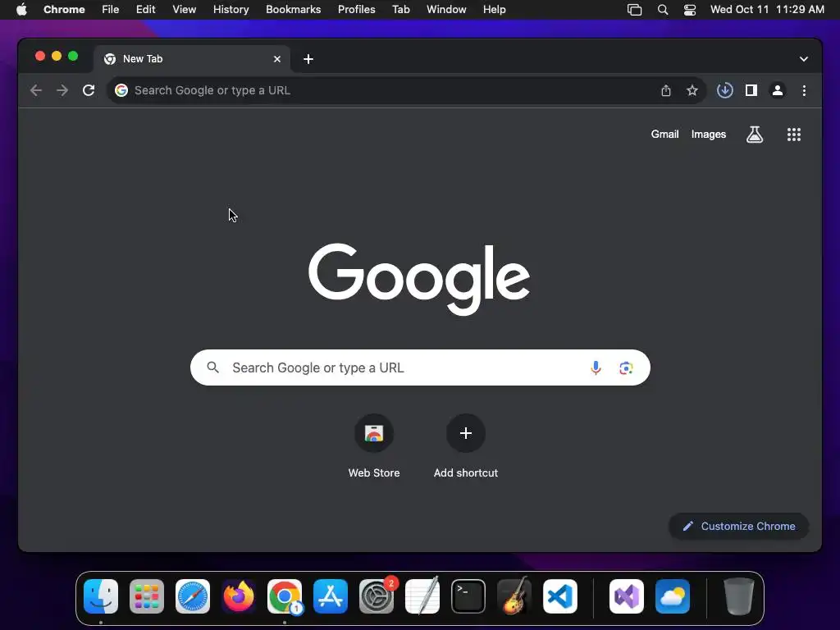The width and height of the screenshot is (840, 630).
Task: Open Launchpad from the Dock
Action: tap(147, 596)
